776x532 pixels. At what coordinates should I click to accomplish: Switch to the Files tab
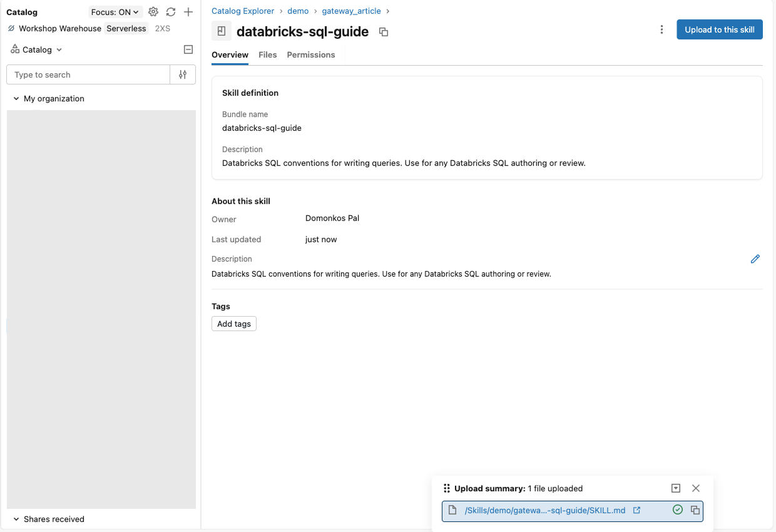tap(268, 54)
